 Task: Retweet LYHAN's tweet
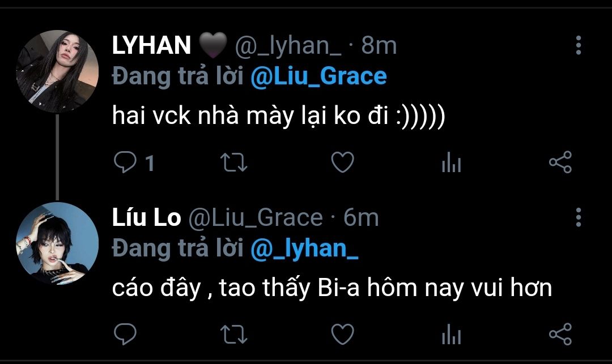tap(233, 163)
